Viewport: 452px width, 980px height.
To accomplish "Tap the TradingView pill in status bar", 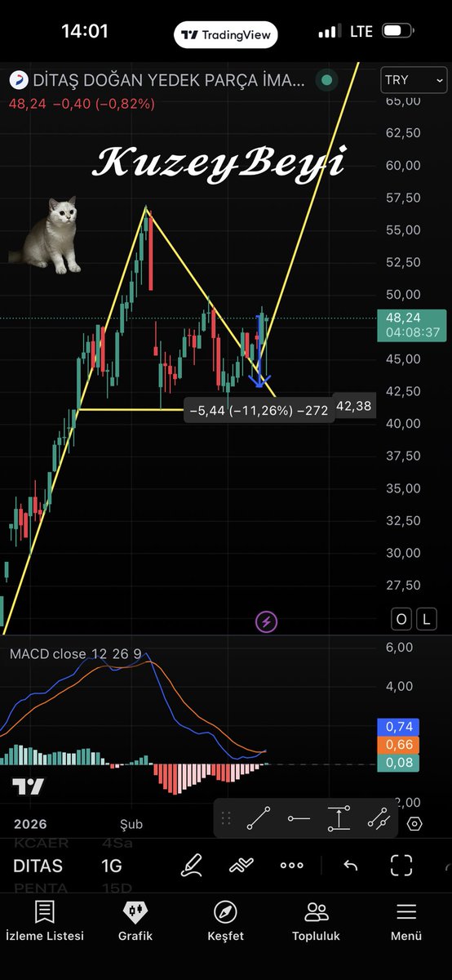I will 226,35.
